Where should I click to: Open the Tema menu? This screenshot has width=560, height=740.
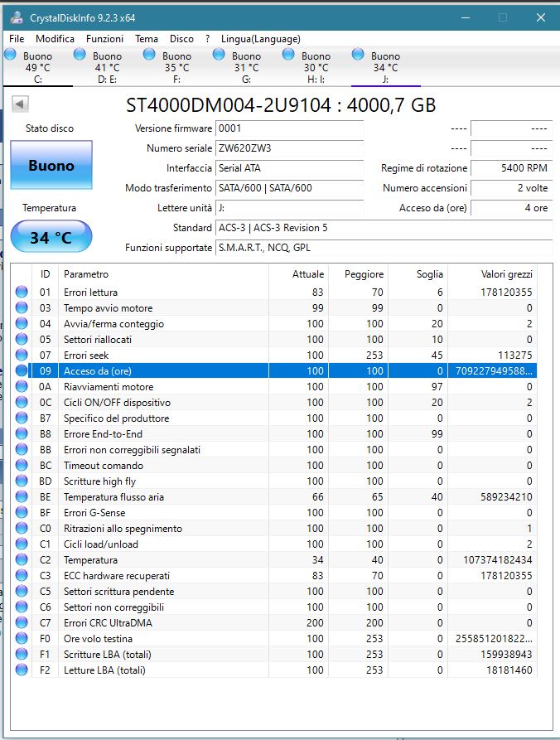point(147,39)
